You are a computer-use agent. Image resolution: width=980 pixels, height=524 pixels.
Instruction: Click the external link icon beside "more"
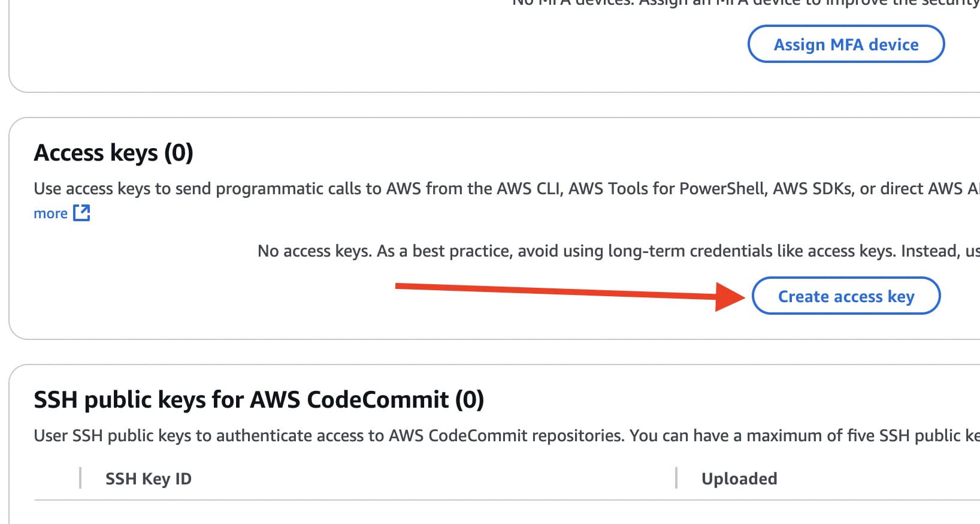pos(81,213)
